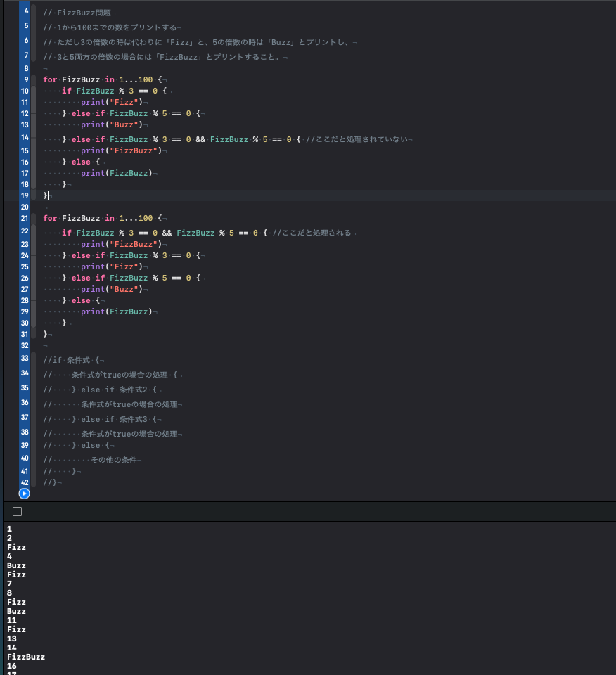
Task: Click print("Buzz") on line 13
Action: click(112, 124)
